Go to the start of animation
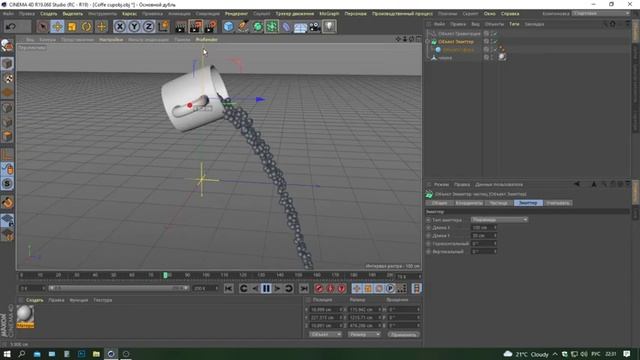The width and height of the screenshot is (640, 360). 229,289
